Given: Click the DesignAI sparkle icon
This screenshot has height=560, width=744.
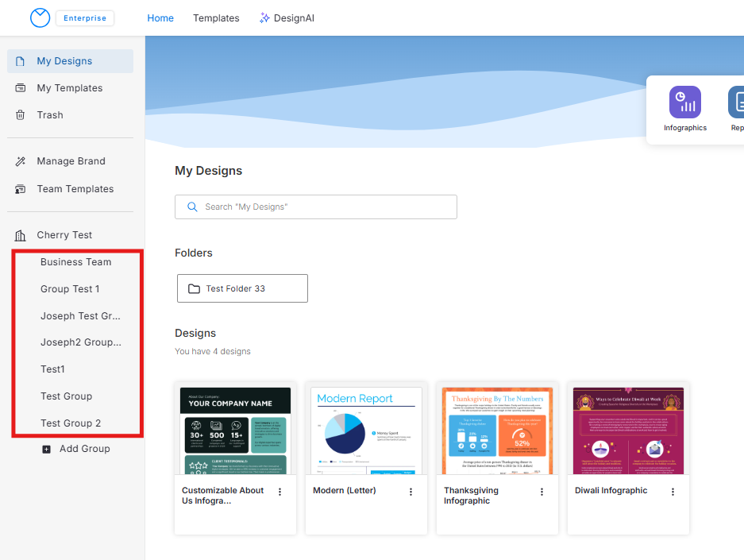Looking at the screenshot, I should pos(264,18).
